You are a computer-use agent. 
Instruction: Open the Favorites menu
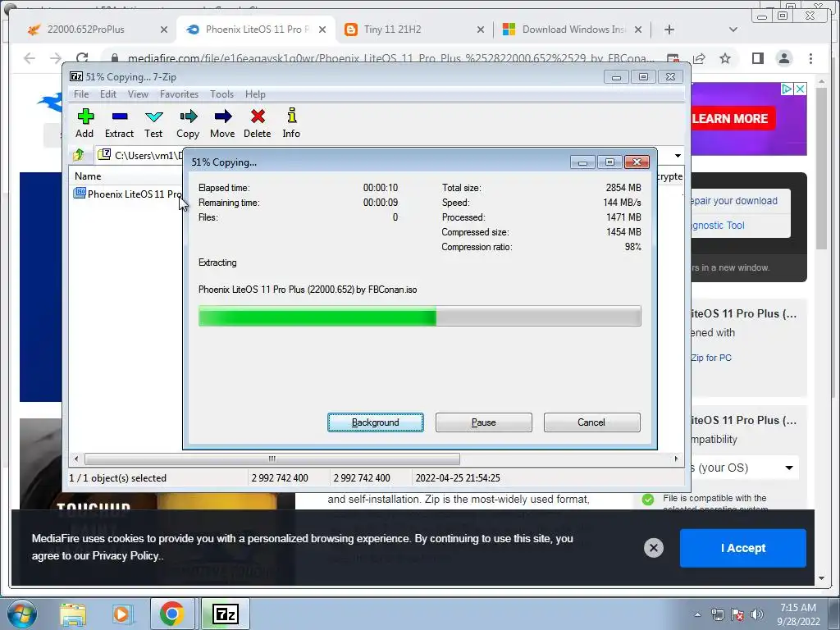coord(179,94)
